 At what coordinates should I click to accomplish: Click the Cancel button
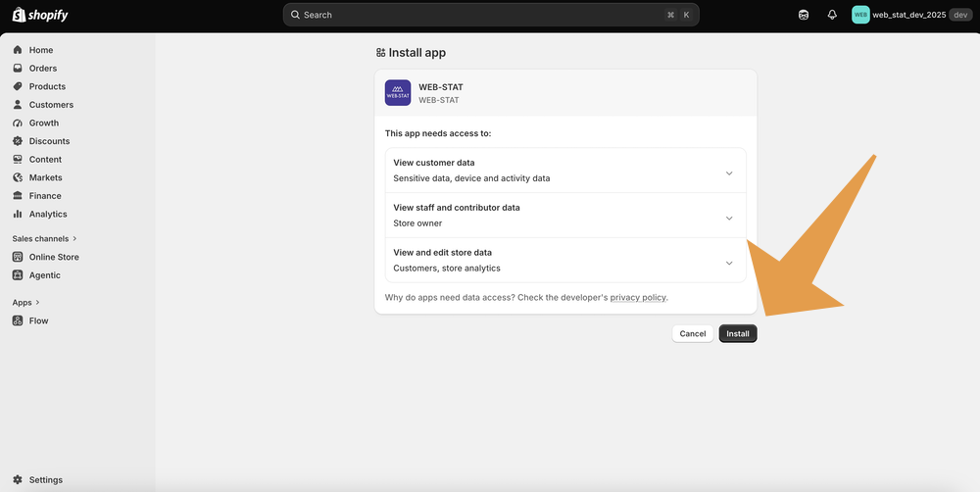(x=693, y=334)
